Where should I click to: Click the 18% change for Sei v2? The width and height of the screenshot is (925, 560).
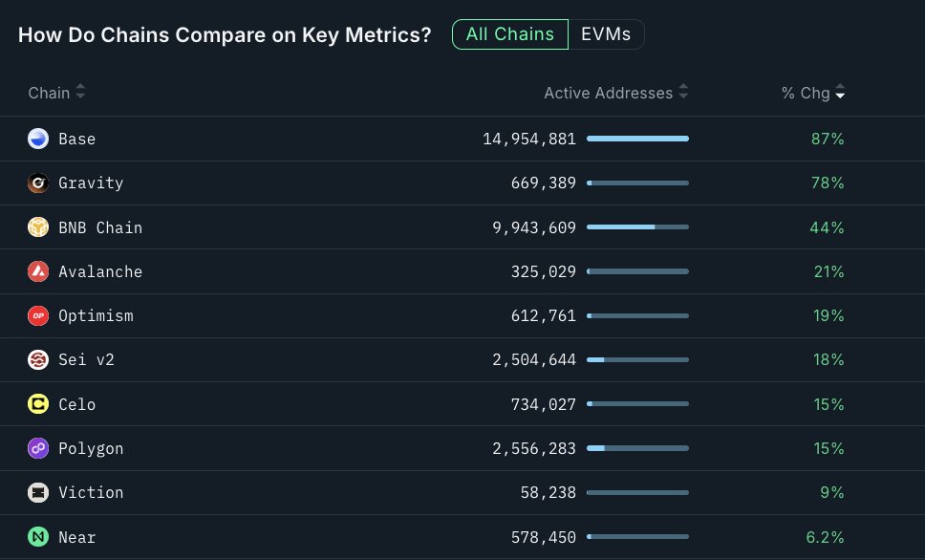(828, 359)
